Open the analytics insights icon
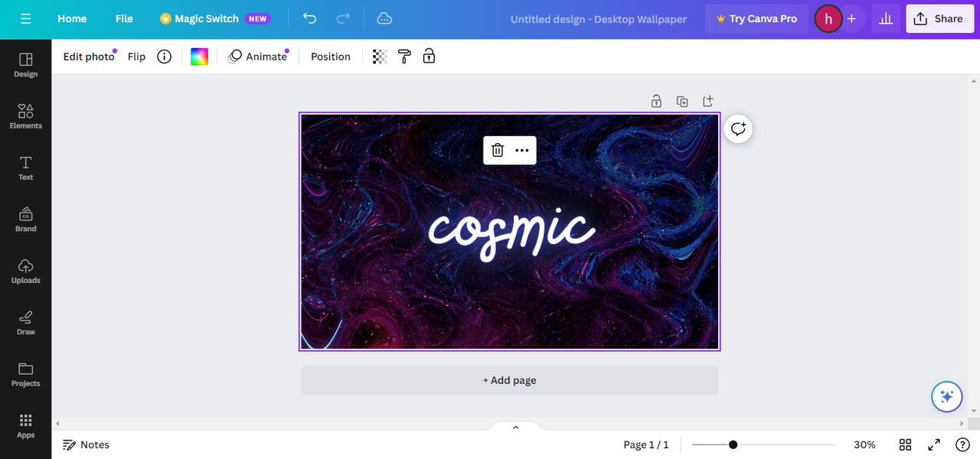The height and width of the screenshot is (459, 980). pos(887,18)
